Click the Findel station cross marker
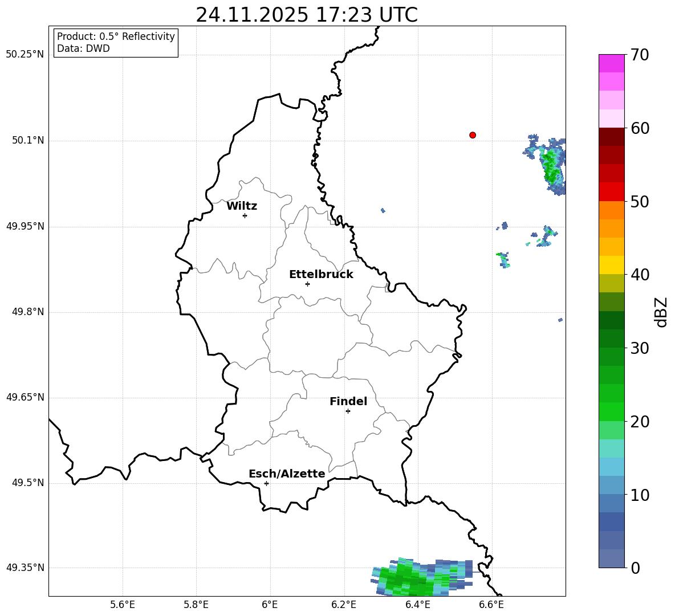The image size is (675, 616). [348, 411]
